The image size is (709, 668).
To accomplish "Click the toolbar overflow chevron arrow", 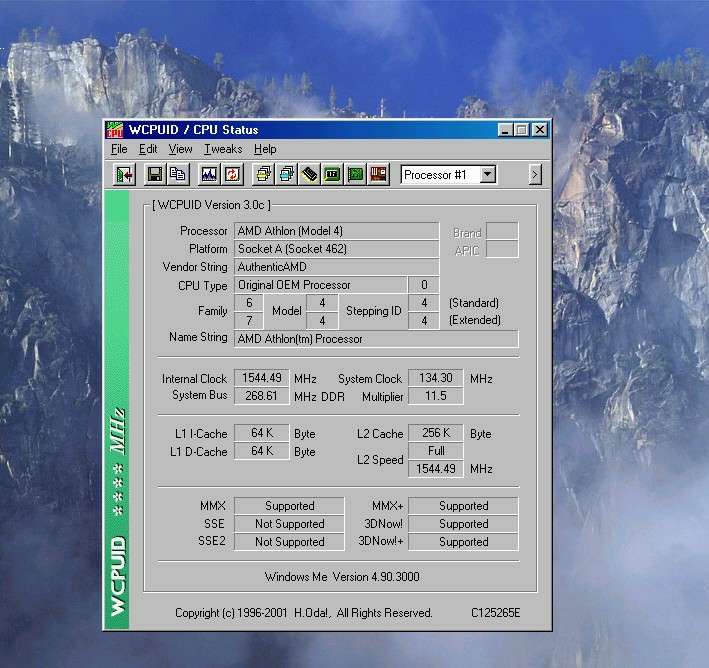I will tap(535, 175).
